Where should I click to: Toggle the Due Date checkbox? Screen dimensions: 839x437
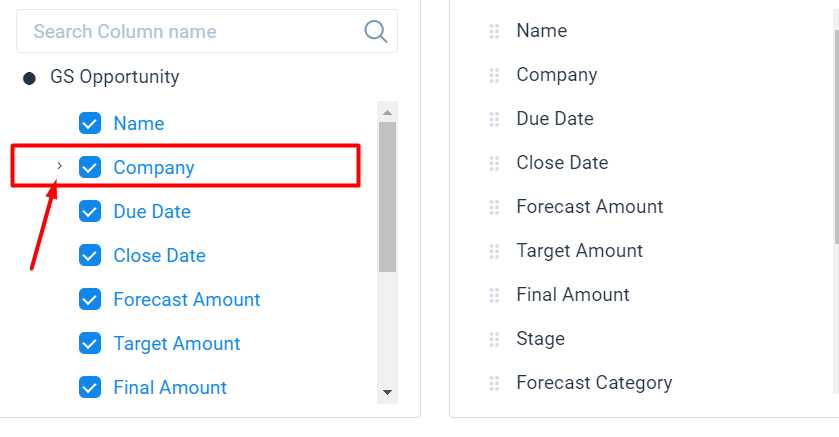pos(90,211)
